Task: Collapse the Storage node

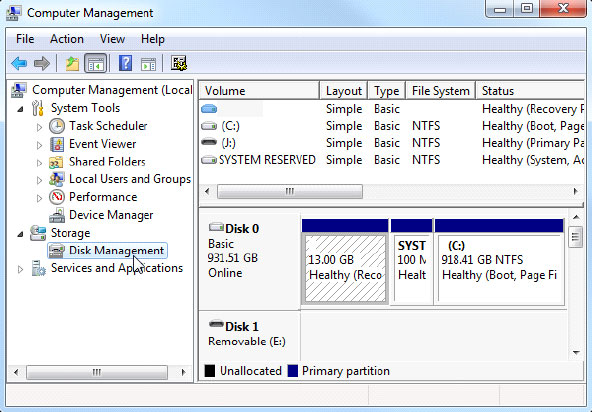Action: [20, 234]
